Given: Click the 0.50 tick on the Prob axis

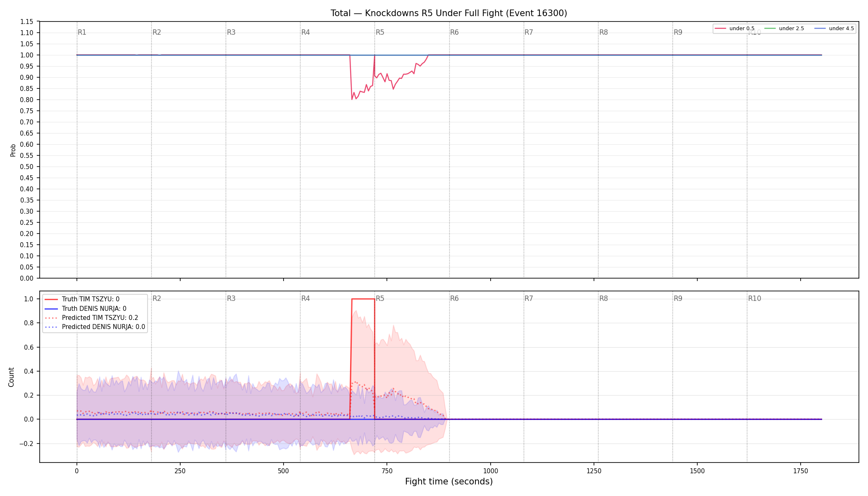Looking at the screenshot, I should 27,167.
